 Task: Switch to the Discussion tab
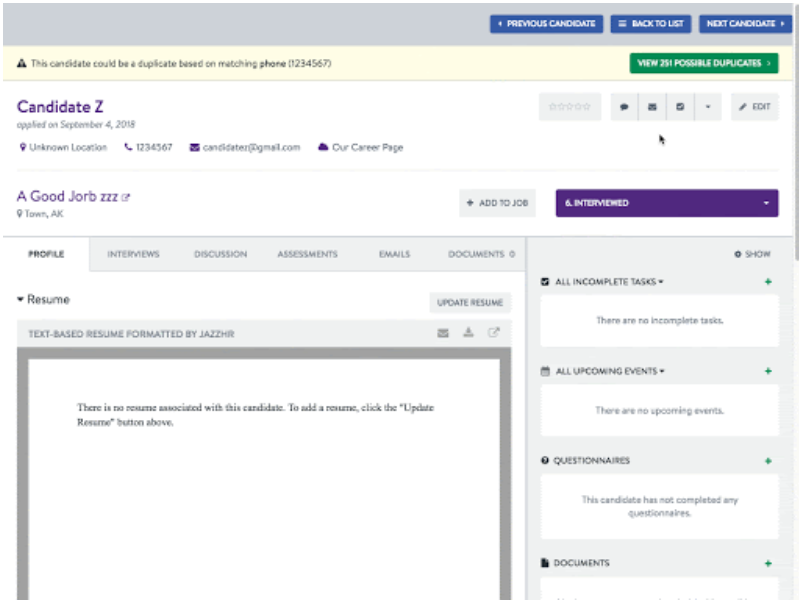(x=221, y=254)
